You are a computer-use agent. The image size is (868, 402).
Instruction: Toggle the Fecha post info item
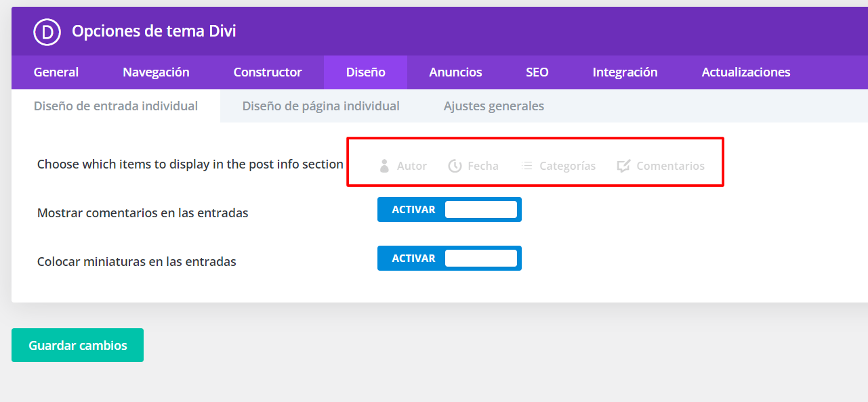[x=474, y=166]
